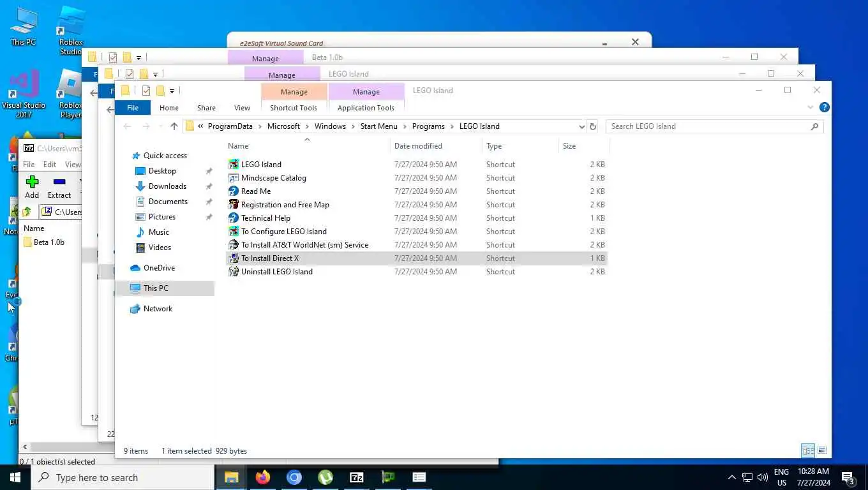Switch to the Share ribbon tab
This screenshot has width=868, height=490.
(206, 108)
